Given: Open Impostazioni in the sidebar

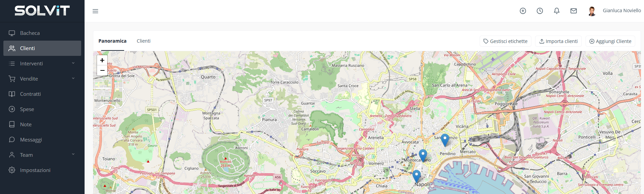Looking at the screenshot, I should click(35, 170).
